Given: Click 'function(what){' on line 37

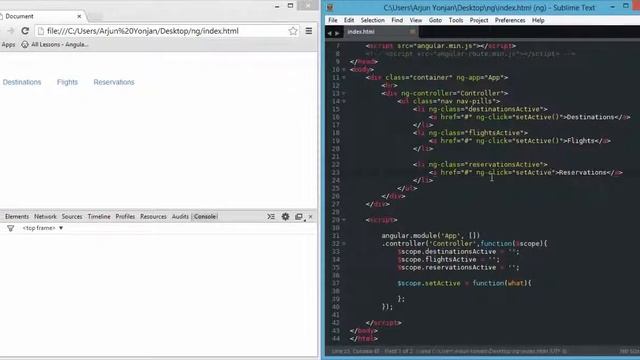Looking at the screenshot, I should [x=502, y=283].
